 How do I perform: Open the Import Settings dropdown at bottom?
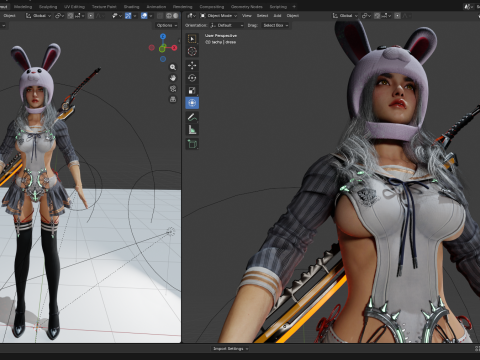(x=231, y=349)
